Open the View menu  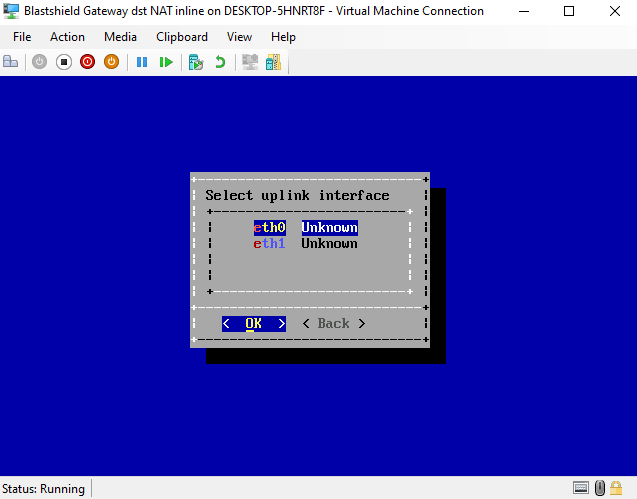pyautogui.click(x=239, y=37)
